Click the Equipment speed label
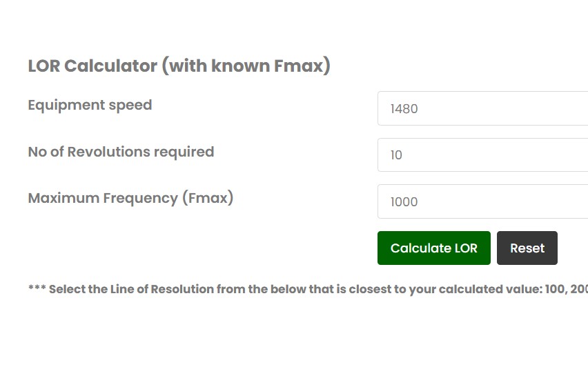The width and height of the screenshot is (588, 367). 90,106
